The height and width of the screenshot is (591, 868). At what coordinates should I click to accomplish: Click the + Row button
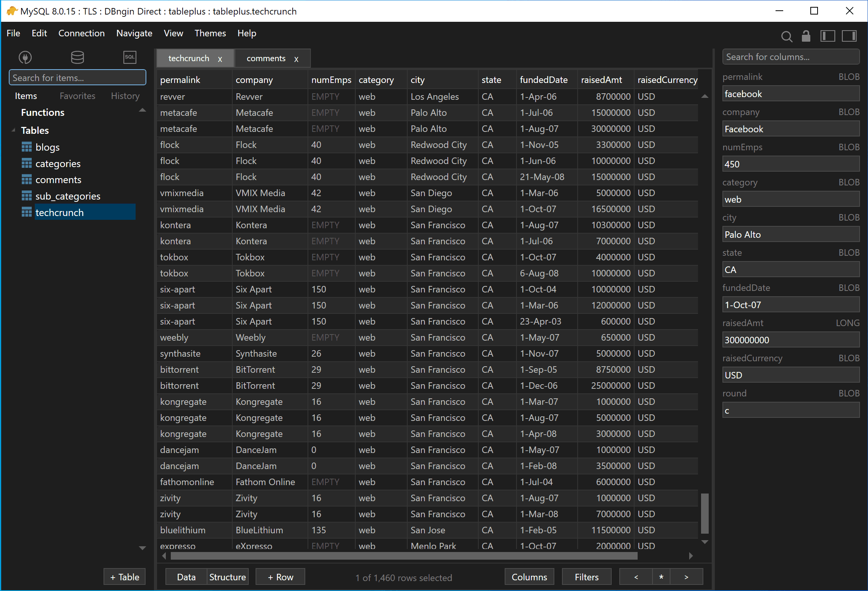point(280,577)
